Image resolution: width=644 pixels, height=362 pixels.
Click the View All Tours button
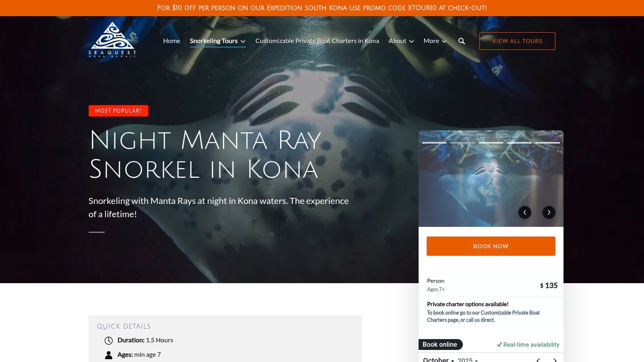pos(517,41)
